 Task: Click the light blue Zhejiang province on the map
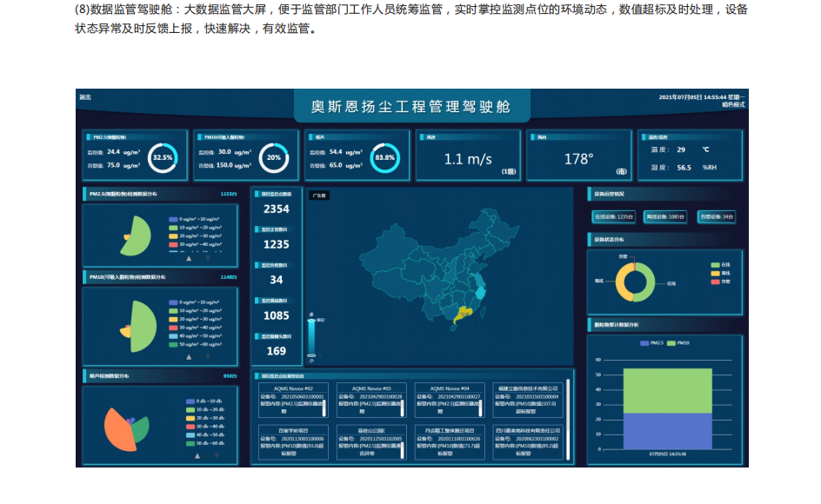481,292
